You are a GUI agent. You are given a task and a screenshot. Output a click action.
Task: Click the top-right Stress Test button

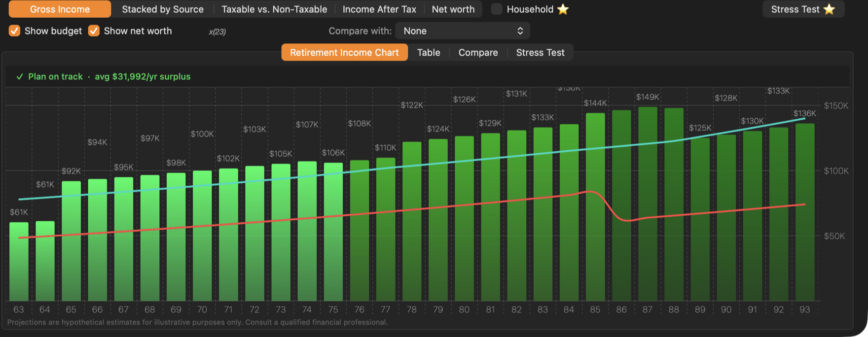pos(803,9)
